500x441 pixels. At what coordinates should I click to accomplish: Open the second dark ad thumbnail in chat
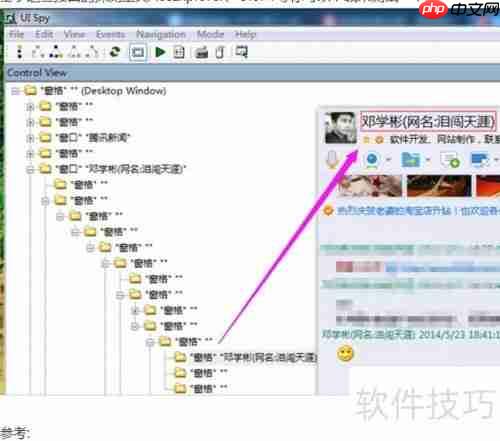[439, 186]
